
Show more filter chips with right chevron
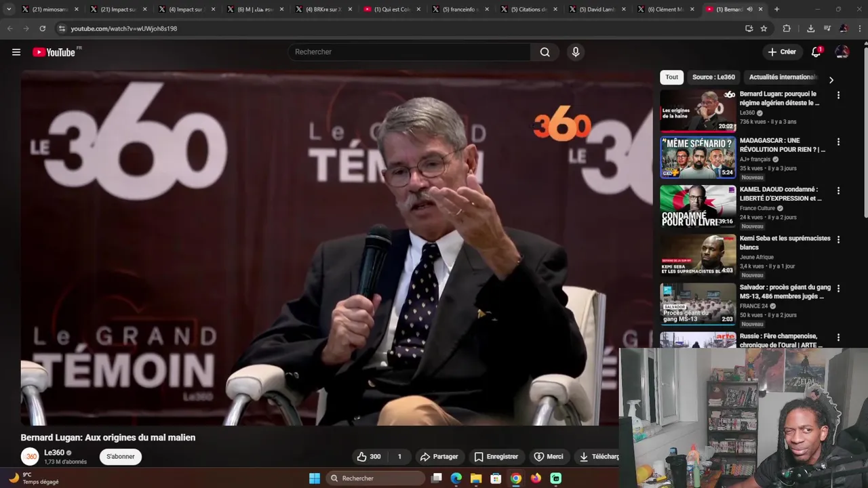pyautogui.click(x=831, y=80)
